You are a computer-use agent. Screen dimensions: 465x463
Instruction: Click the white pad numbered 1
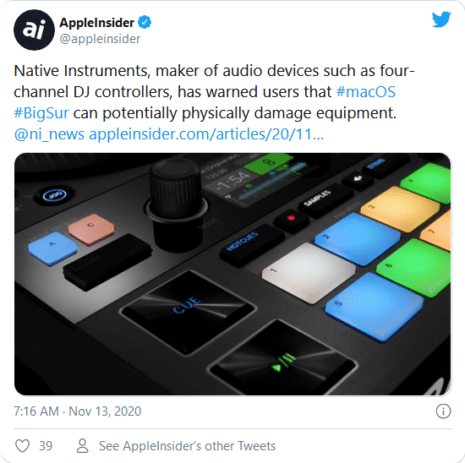[x=308, y=272]
